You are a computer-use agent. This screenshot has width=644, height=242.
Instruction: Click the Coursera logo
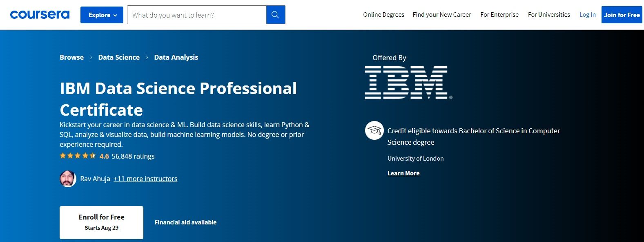pos(40,15)
